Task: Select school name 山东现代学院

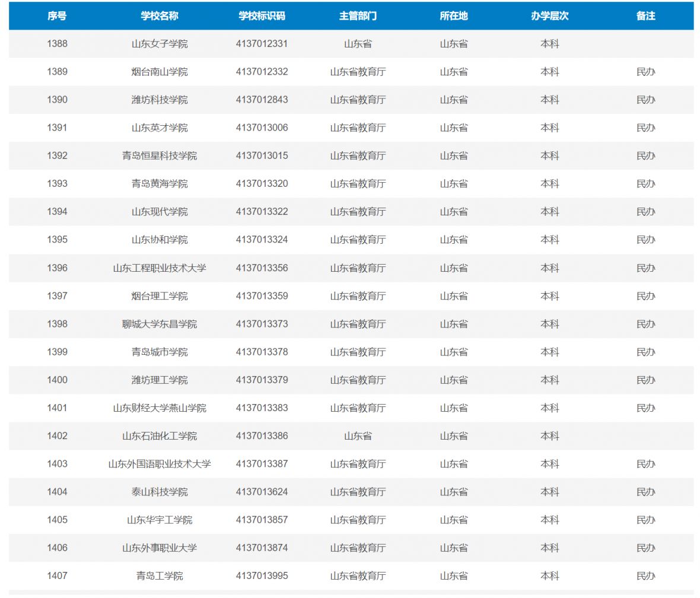Action: coord(160,212)
